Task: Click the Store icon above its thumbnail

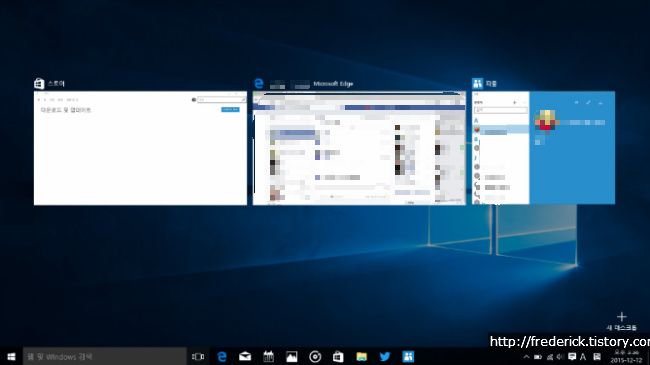Action: pyautogui.click(x=39, y=83)
